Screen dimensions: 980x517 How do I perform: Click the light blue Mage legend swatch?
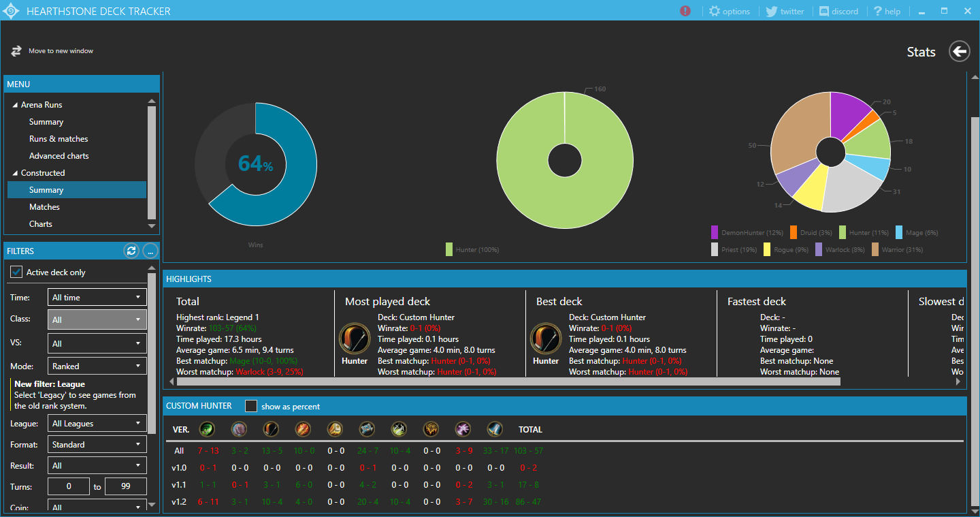[900, 232]
